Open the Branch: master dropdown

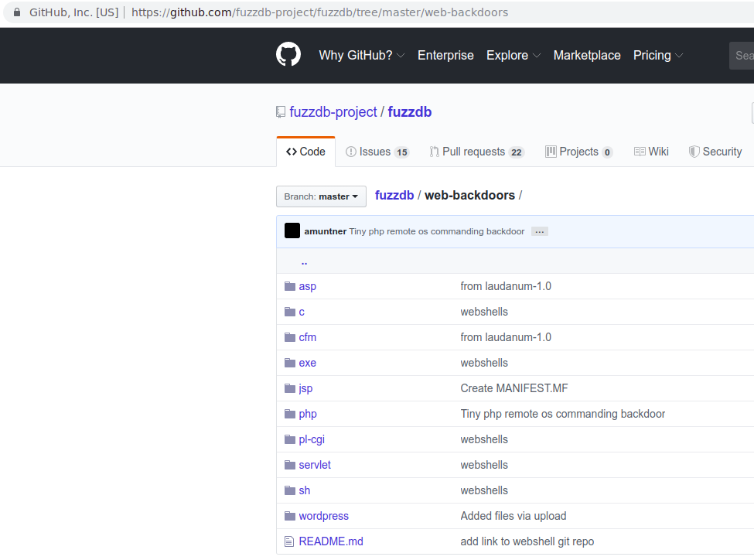321,196
